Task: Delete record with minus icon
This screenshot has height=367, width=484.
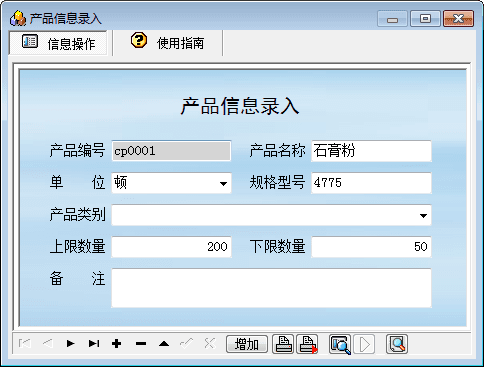Action: click(x=141, y=343)
